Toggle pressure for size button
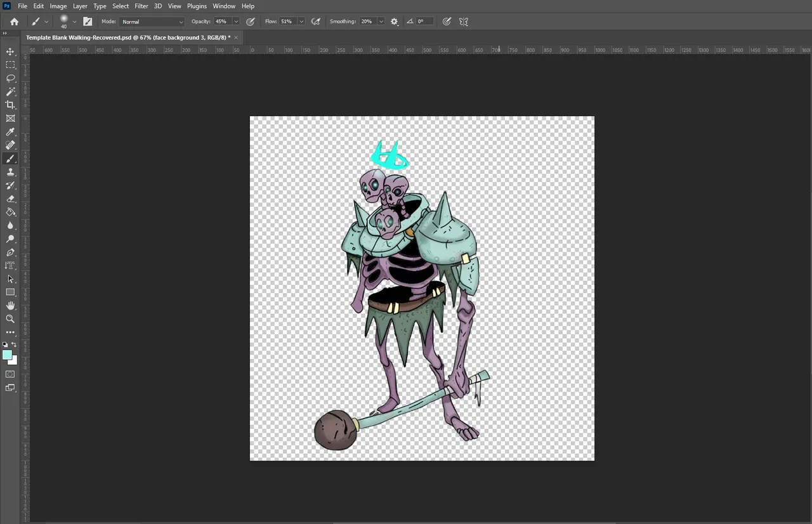Viewport: 812px width, 524px height. pyautogui.click(x=447, y=22)
